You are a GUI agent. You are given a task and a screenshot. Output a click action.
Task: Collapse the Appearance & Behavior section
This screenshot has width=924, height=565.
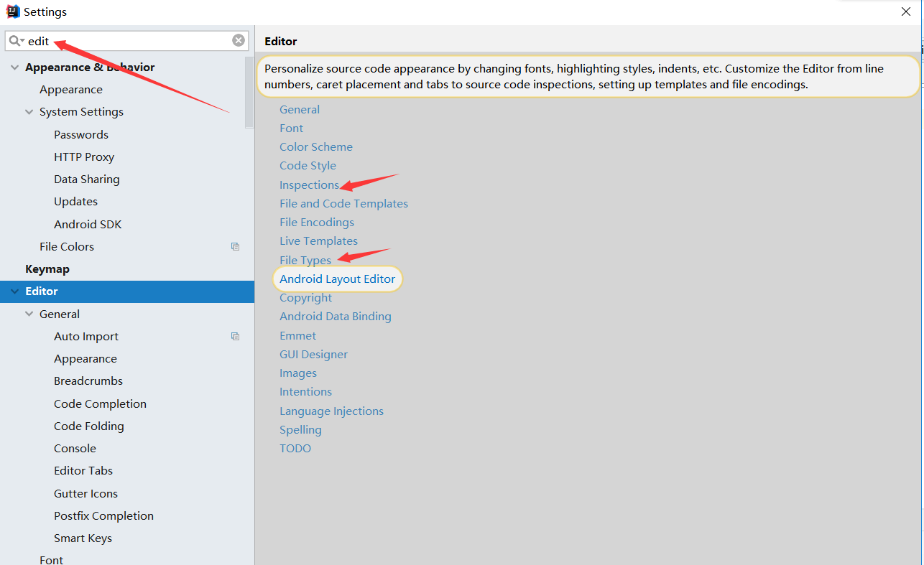(14, 67)
